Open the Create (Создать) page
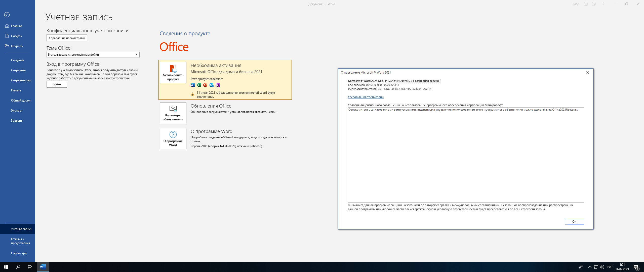644x272 pixels. [18, 36]
